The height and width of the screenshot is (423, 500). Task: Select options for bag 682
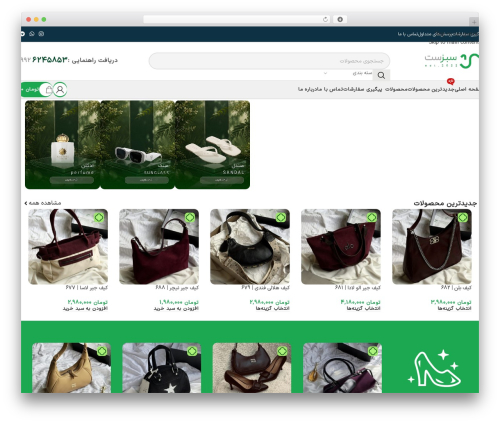click(455, 309)
